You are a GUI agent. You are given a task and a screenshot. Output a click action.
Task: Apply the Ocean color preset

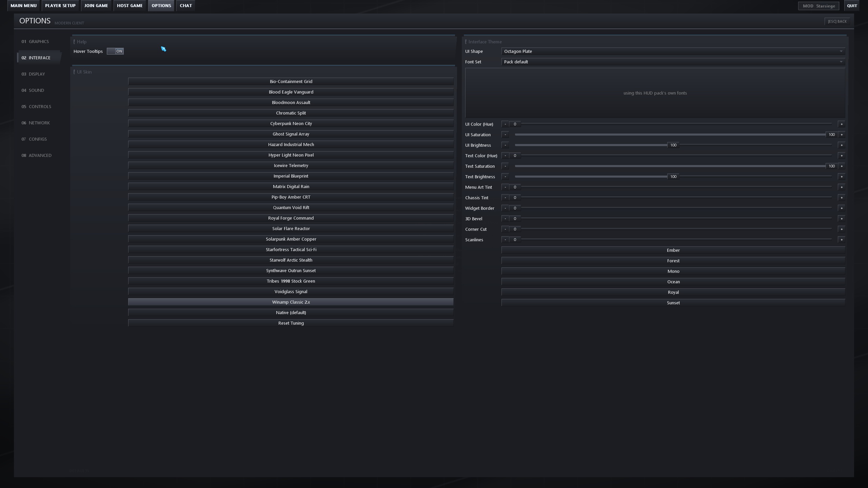pyautogui.click(x=673, y=282)
